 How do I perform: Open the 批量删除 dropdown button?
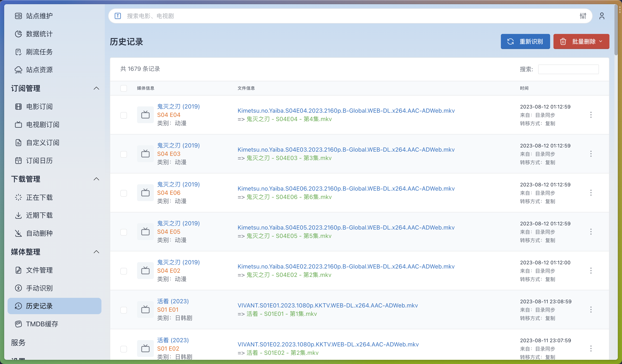(x=581, y=41)
